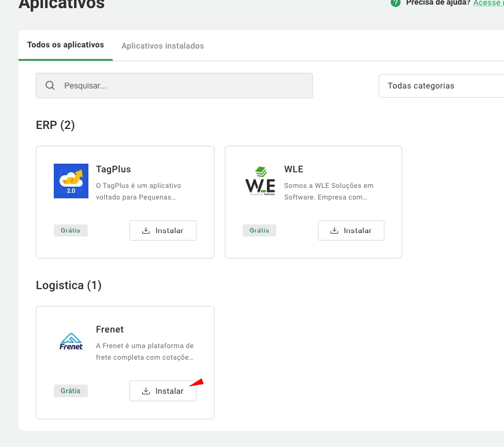Click the Grátis badge on the Frenet card
Image resolution: width=504 pixels, height=447 pixels.
point(71,391)
